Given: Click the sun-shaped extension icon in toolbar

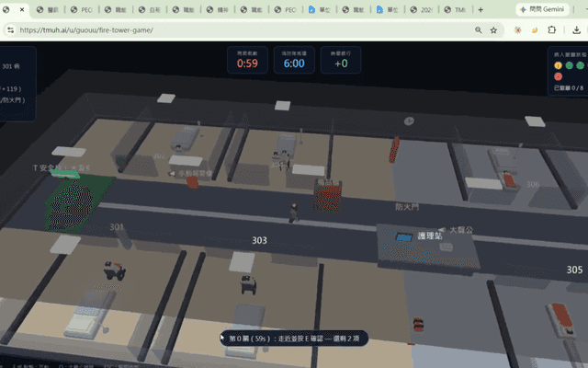Looking at the screenshot, I should point(518,30).
